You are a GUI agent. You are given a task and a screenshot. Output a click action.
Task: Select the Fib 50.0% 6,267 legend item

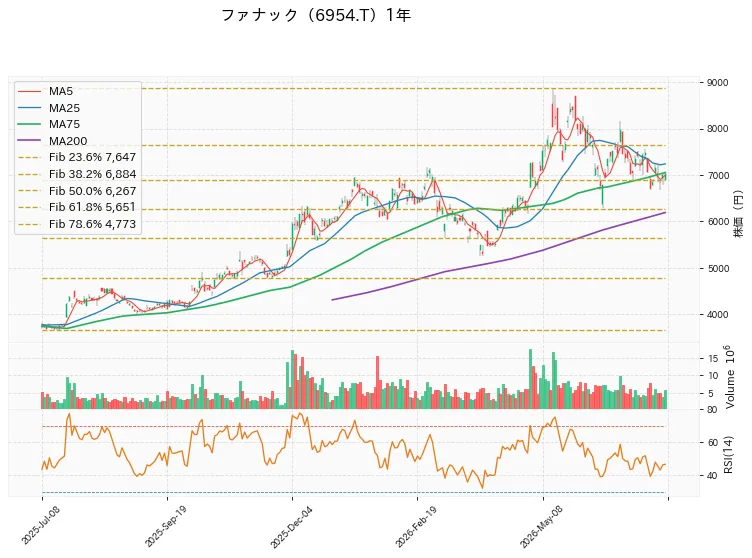click(77, 191)
